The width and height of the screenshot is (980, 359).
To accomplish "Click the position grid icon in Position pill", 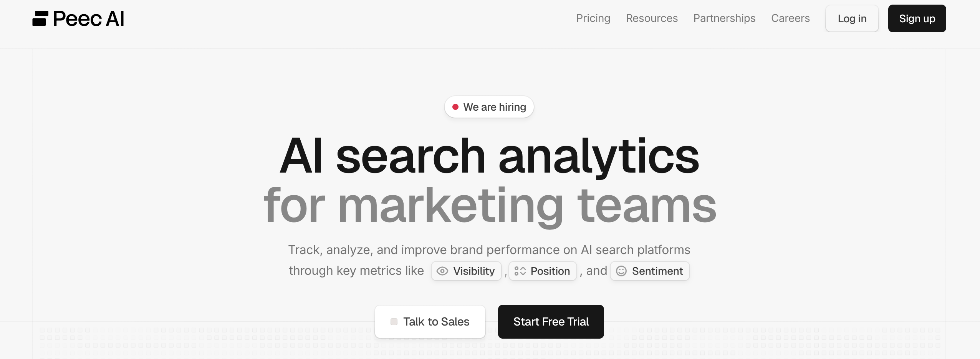I will pyautogui.click(x=521, y=271).
